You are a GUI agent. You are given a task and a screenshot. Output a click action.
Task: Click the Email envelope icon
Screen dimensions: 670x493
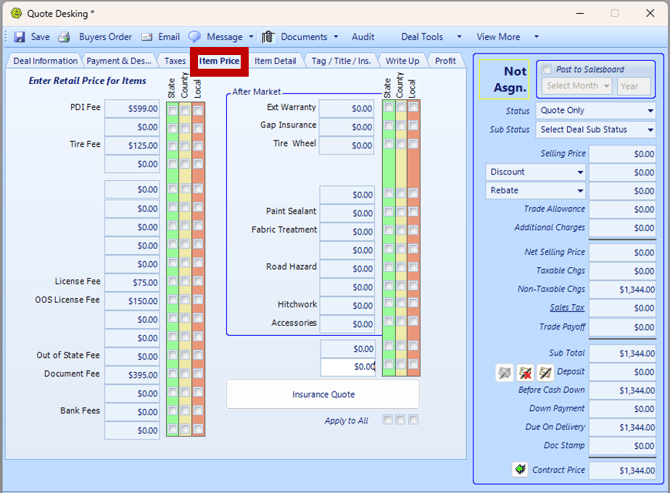click(x=147, y=37)
